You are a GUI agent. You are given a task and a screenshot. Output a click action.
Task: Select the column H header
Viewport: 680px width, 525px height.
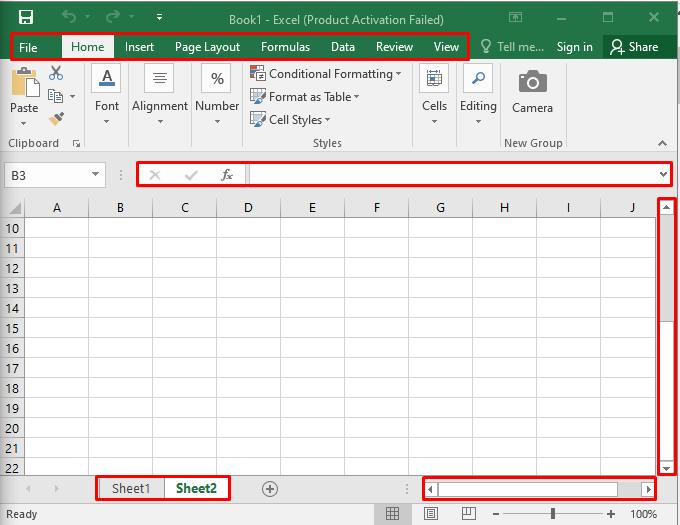point(504,208)
